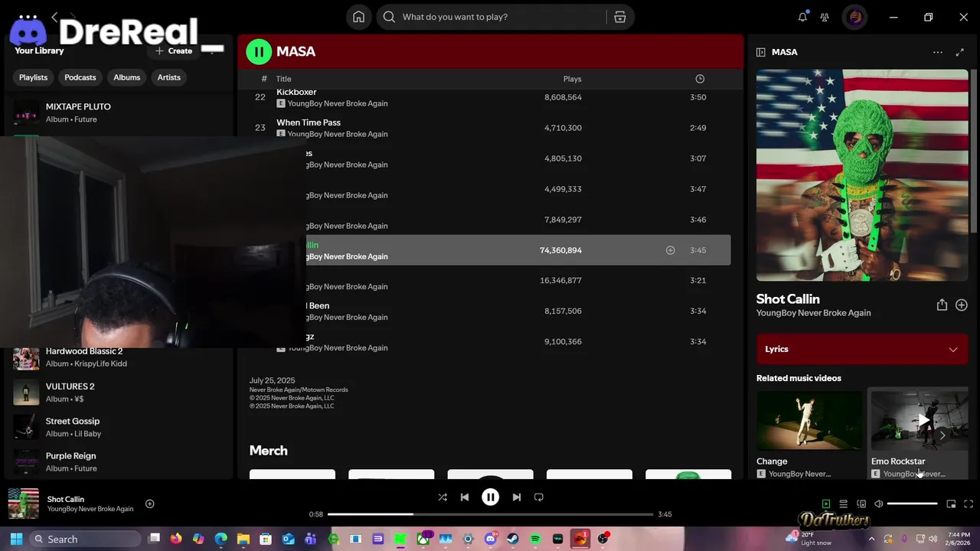Show hidden system tray icons

point(871,539)
